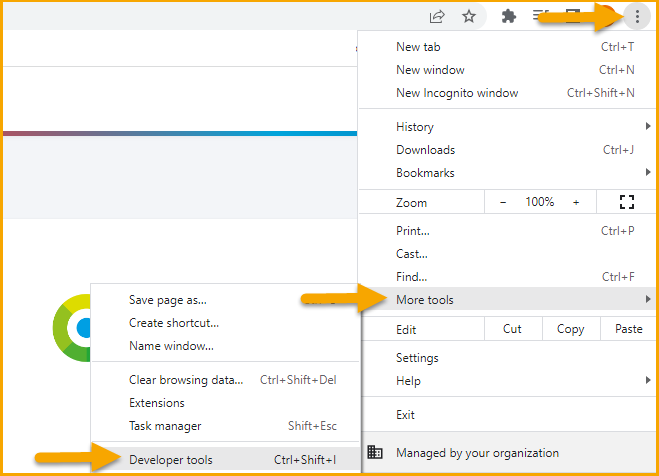
Task: Open Developer tools from the submenu
Action: coord(225,460)
